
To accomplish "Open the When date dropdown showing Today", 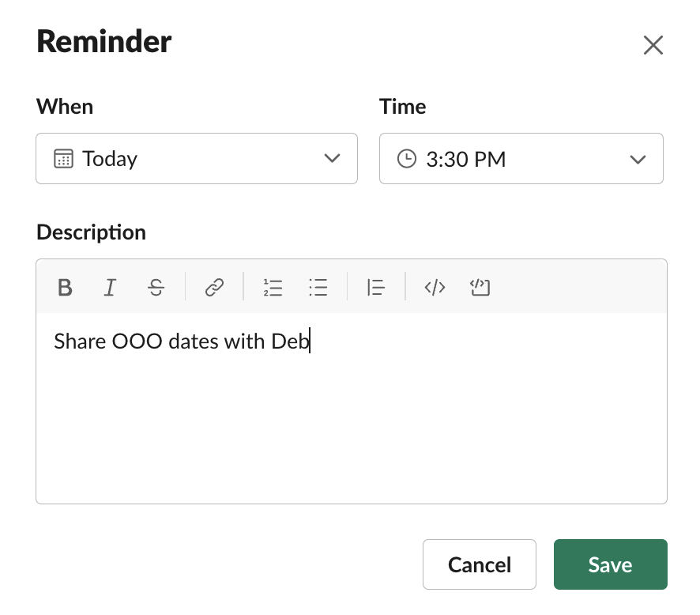I will [x=197, y=159].
